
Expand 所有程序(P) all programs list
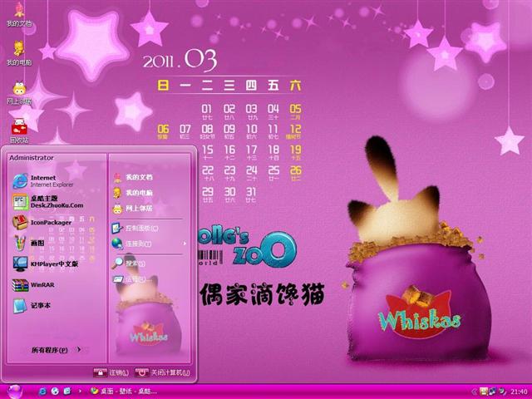click(x=56, y=350)
